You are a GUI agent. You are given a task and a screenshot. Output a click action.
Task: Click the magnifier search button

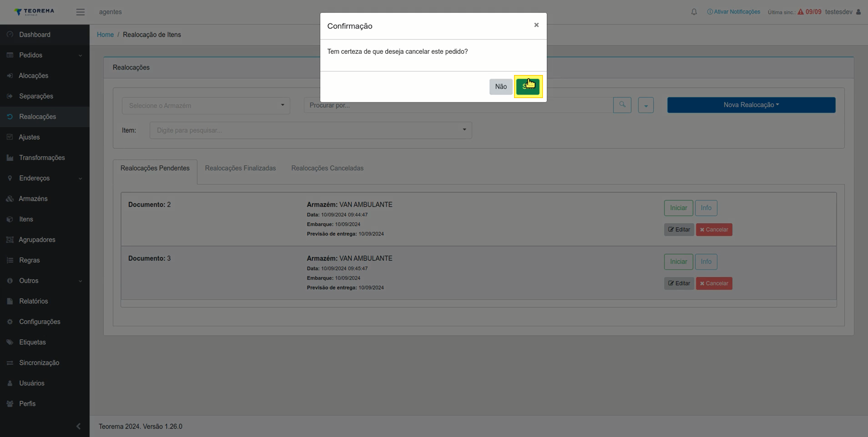622,105
